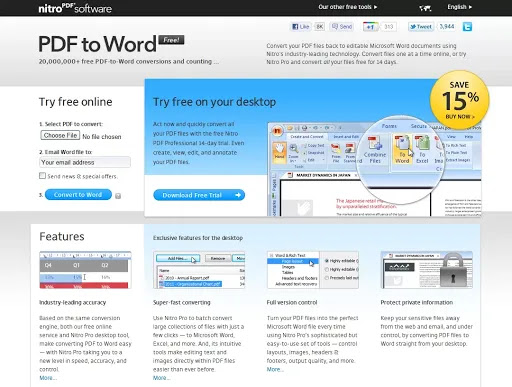Open the Help ribbon tab
The width and height of the screenshot is (512, 387).
[469, 137]
